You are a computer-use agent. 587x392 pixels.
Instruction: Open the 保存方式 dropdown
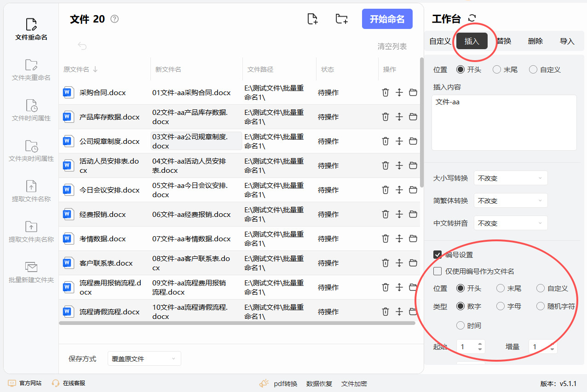point(144,358)
